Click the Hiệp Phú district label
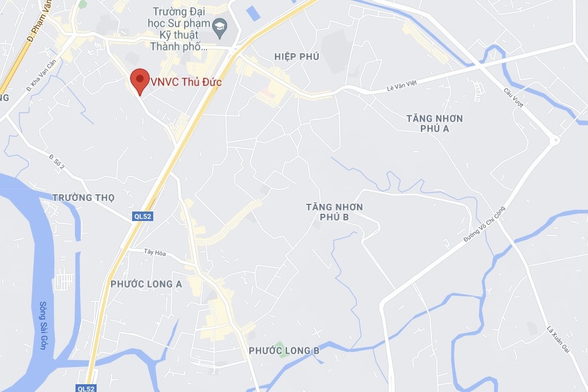 click(x=296, y=57)
